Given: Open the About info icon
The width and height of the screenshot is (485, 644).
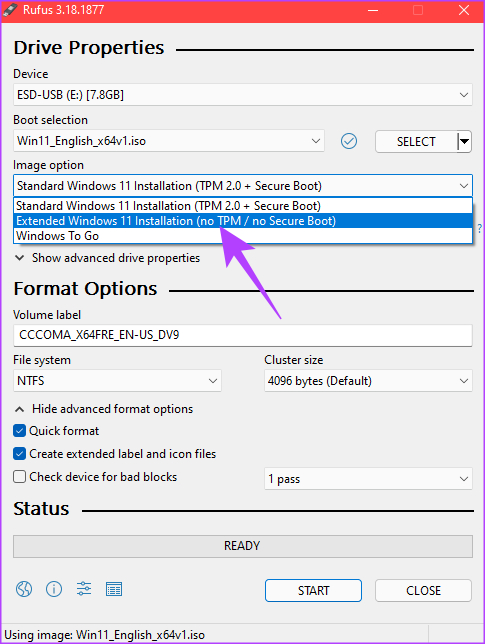Looking at the screenshot, I should (x=54, y=589).
